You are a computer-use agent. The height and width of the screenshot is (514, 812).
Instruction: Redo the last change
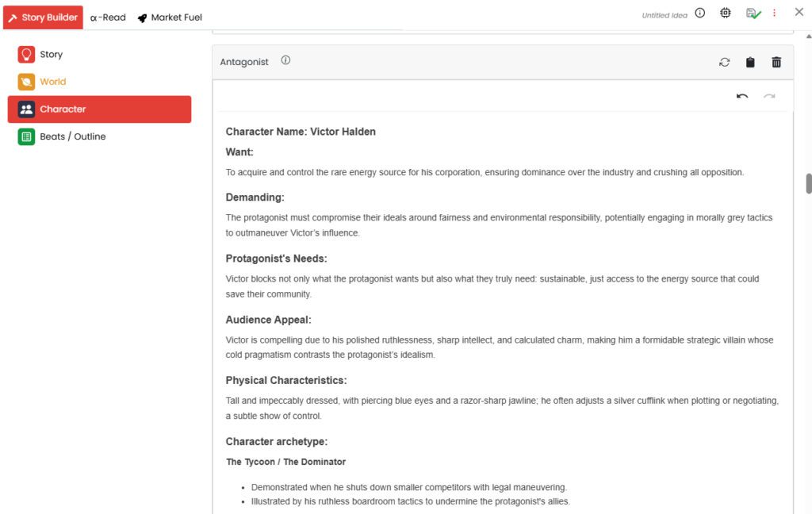click(x=768, y=96)
